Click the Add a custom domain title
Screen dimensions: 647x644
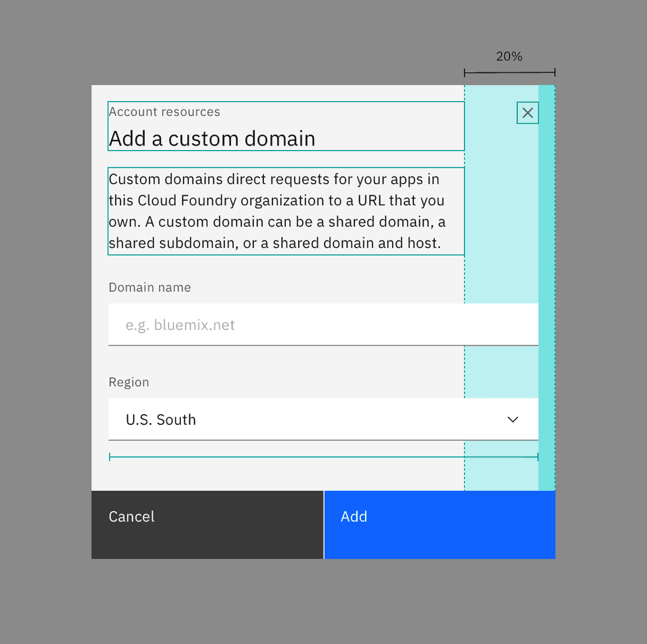[x=212, y=138]
